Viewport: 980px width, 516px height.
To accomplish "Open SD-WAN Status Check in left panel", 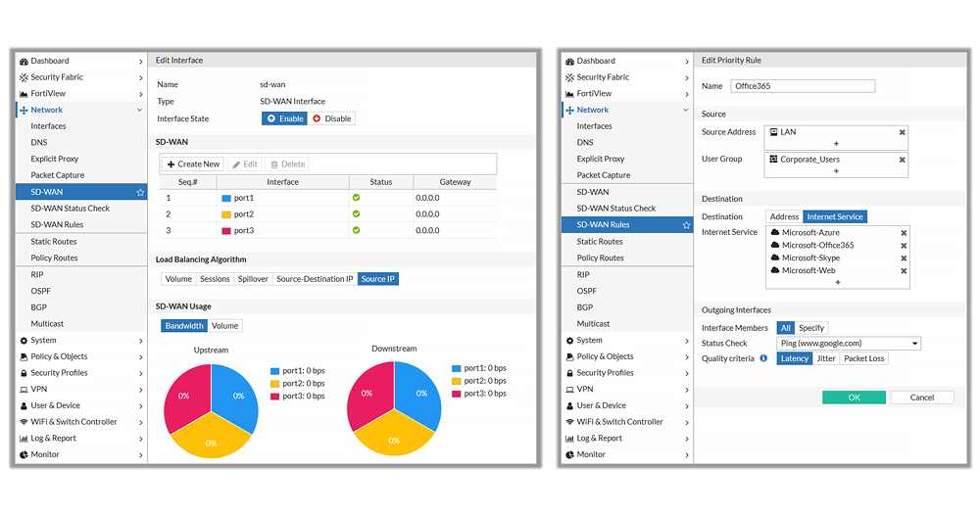I will click(x=70, y=209).
